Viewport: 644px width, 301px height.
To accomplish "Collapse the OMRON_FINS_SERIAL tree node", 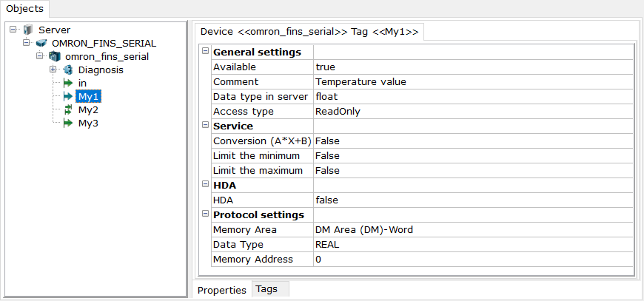I will click(27, 43).
